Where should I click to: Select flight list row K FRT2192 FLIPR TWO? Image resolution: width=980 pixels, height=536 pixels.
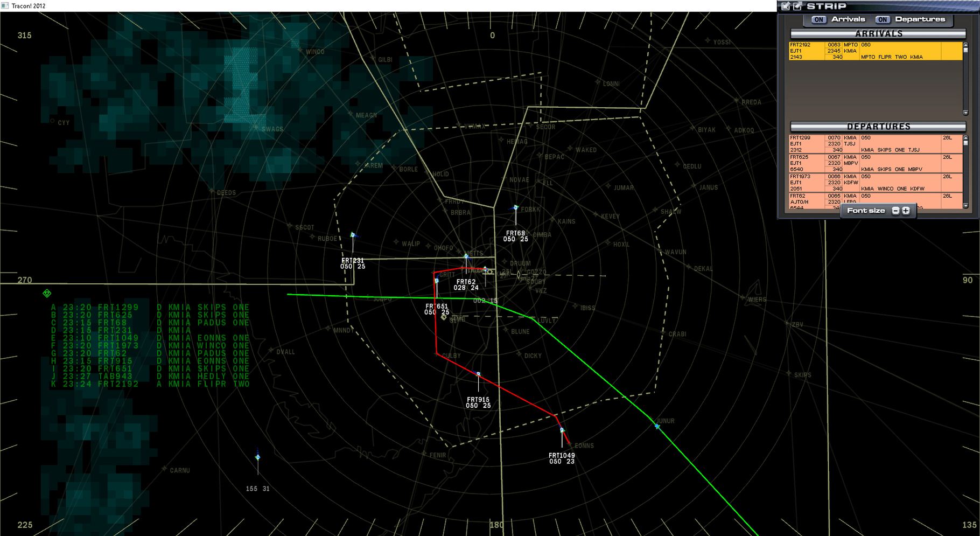click(x=150, y=384)
